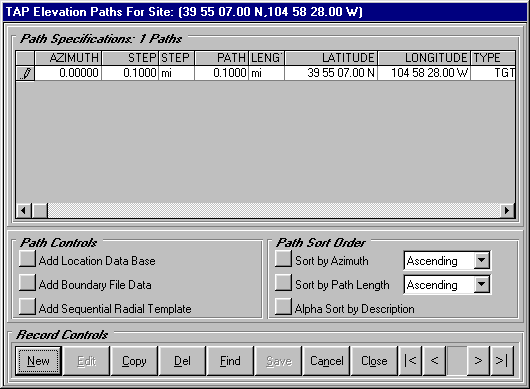Enable Alpha Sort by Description option

(283, 307)
